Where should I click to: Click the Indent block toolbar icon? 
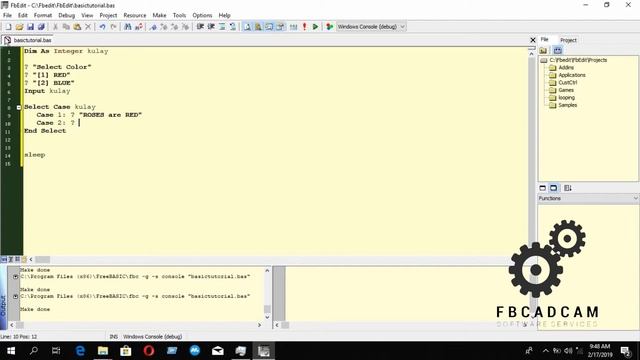pyautogui.click(x=200, y=27)
